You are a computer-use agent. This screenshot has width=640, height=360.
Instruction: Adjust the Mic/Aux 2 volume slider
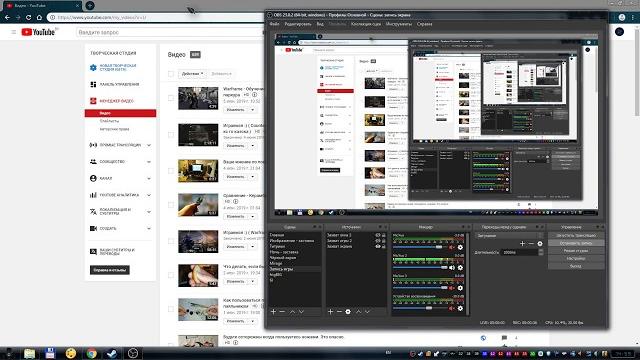coord(420,267)
